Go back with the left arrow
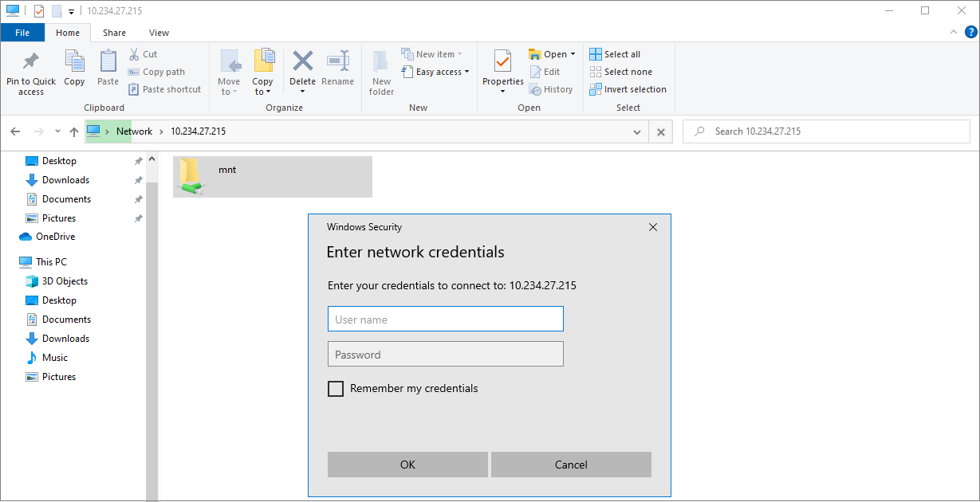This screenshot has height=502, width=980. pyautogui.click(x=15, y=131)
